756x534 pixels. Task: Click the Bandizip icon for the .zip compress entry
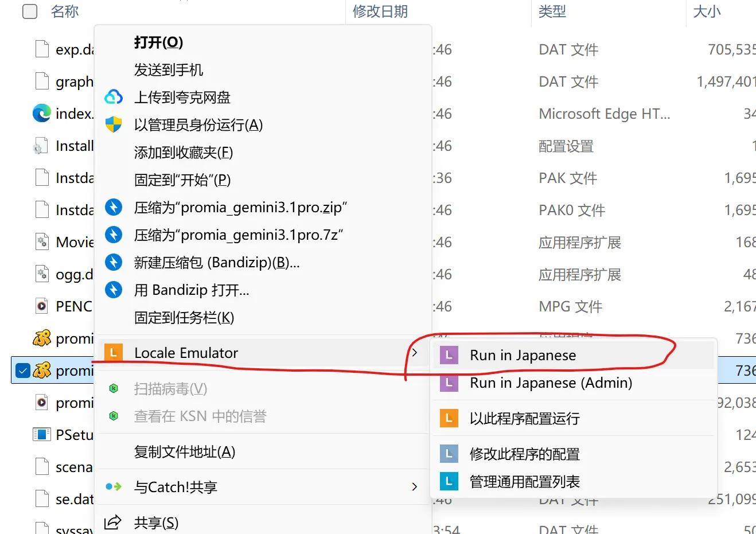(114, 207)
